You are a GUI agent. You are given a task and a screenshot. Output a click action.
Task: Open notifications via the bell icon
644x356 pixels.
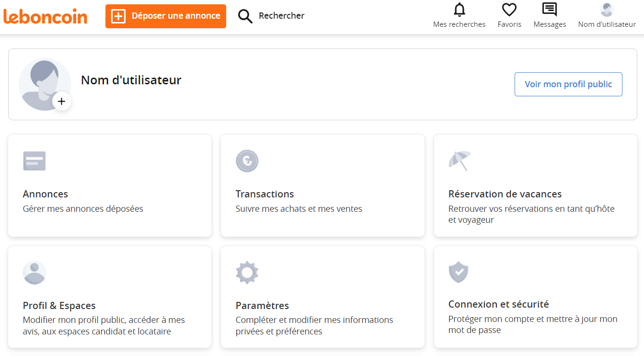[x=460, y=10]
